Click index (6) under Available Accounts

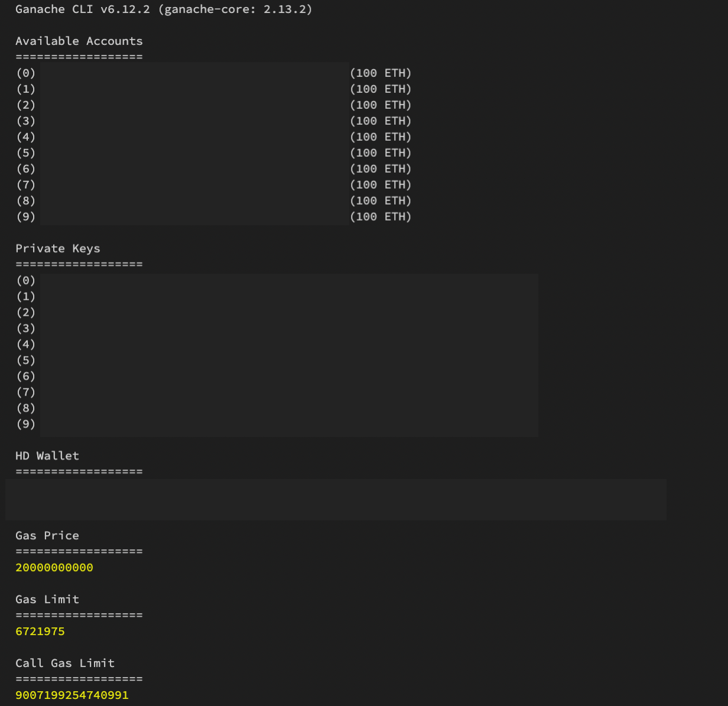[26, 169]
